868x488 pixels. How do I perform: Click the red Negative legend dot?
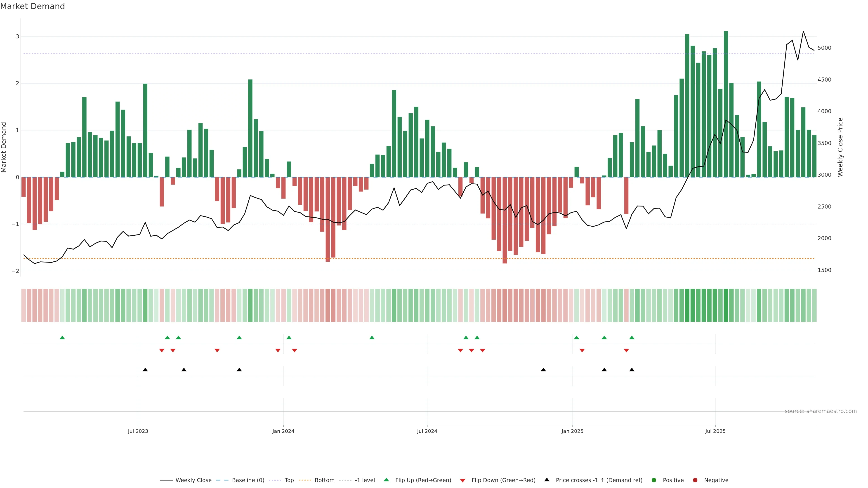pos(695,480)
